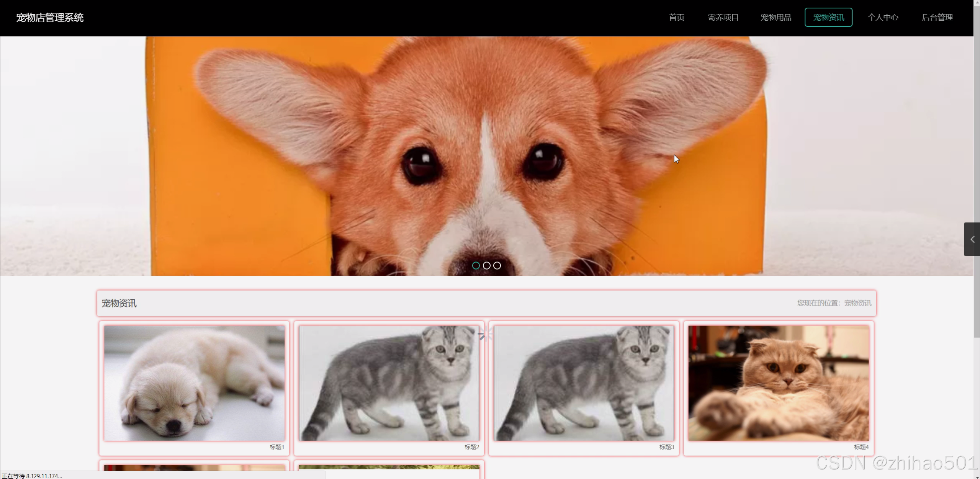Open the gray cat thumbnail 标题3
Screen dimensions: 980x479
point(584,383)
